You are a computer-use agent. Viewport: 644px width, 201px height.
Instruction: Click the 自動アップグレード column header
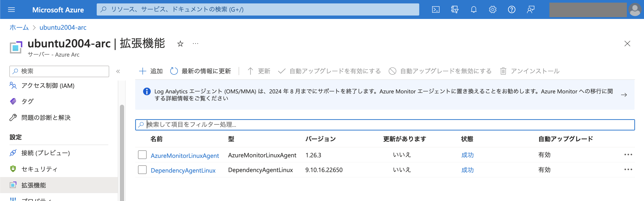(x=566, y=139)
